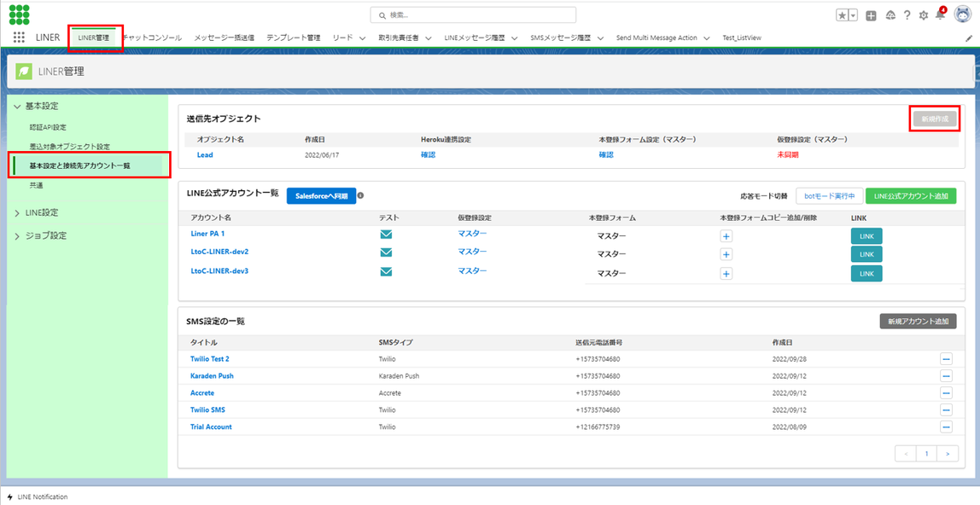The image size is (980, 505).
Task: Click マスター 仮登録設定 link for Liner PA 1
Action: click(472, 233)
